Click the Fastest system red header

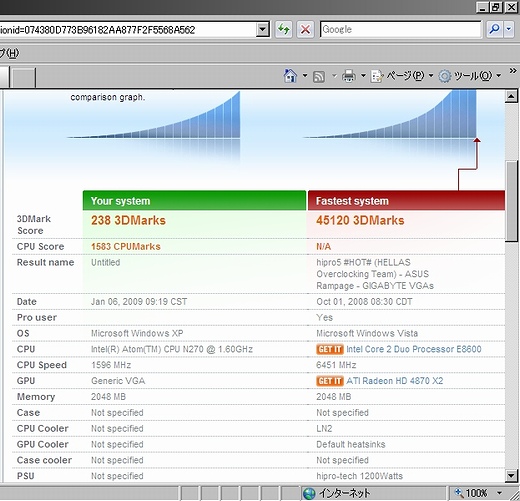(x=406, y=201)
